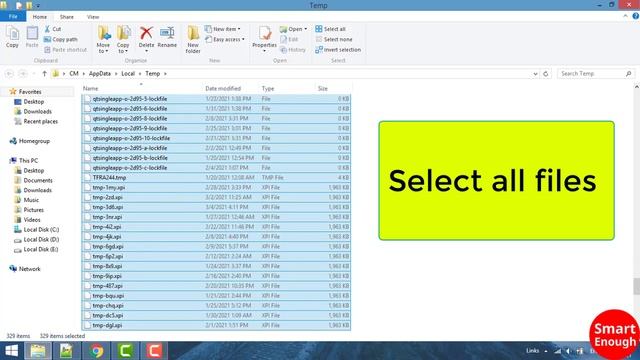Image resolution: width=640 pixels, height=360 pixels.
Task: Click the Copy icon in Clipboard group
Action: pyautogui.click(x=12, y=37)
